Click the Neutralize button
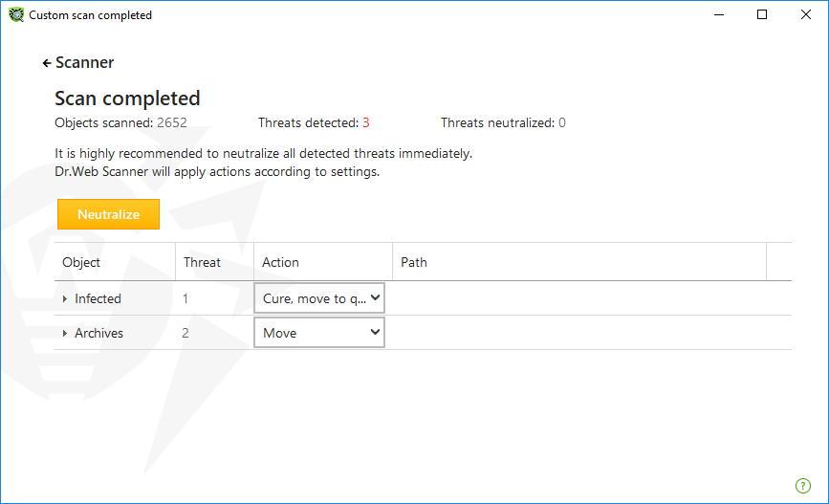This screenshot has height=504, width=829. click(108, 214)
